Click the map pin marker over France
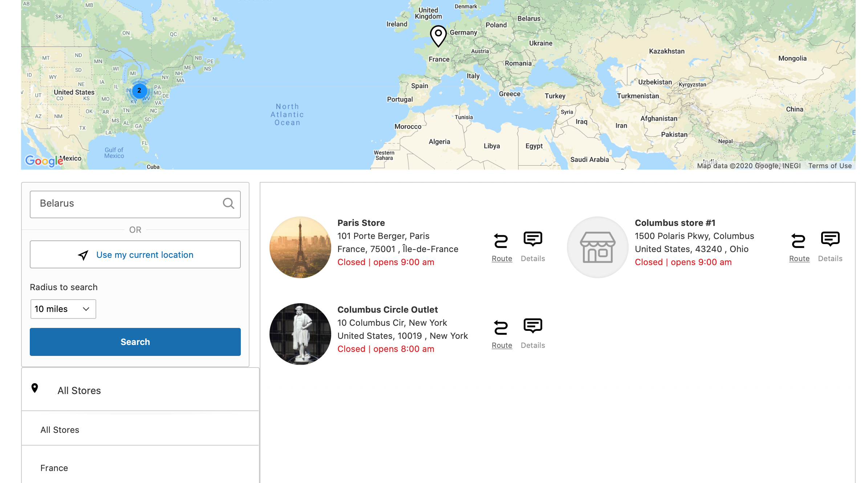Screen dimensions: 868x483 [438, 36]
